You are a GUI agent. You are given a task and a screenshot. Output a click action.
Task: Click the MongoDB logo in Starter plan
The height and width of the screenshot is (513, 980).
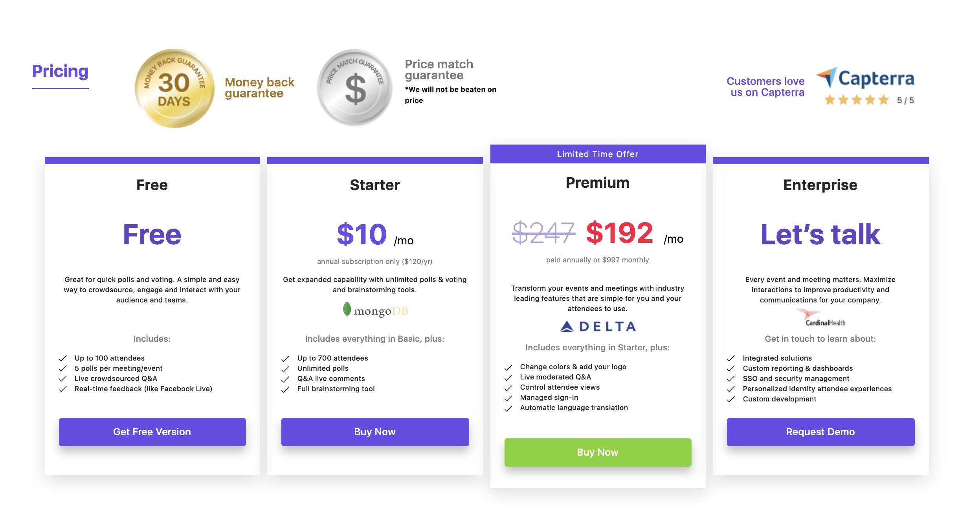click(375, 310)
